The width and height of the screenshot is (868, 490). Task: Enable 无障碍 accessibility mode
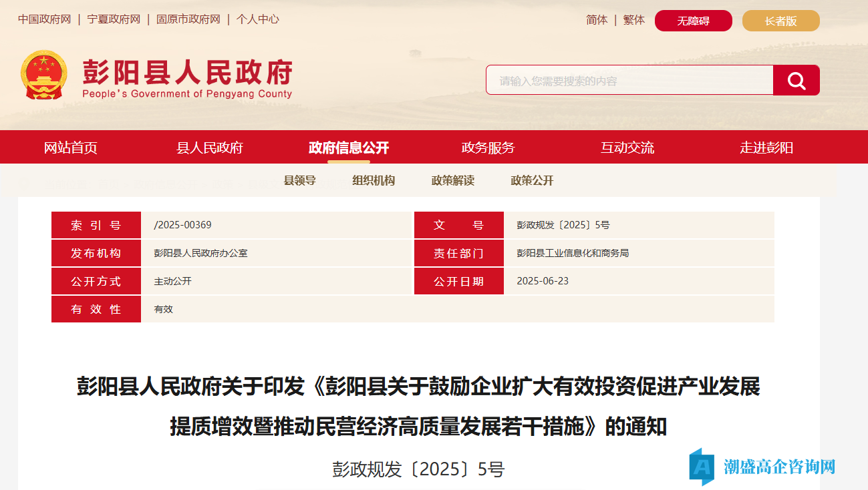694,21
